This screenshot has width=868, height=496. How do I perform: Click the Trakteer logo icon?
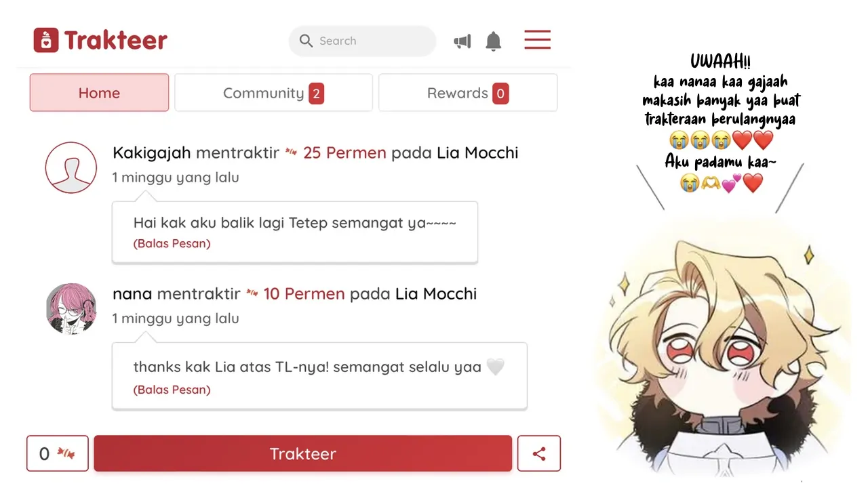pos(46,40)
